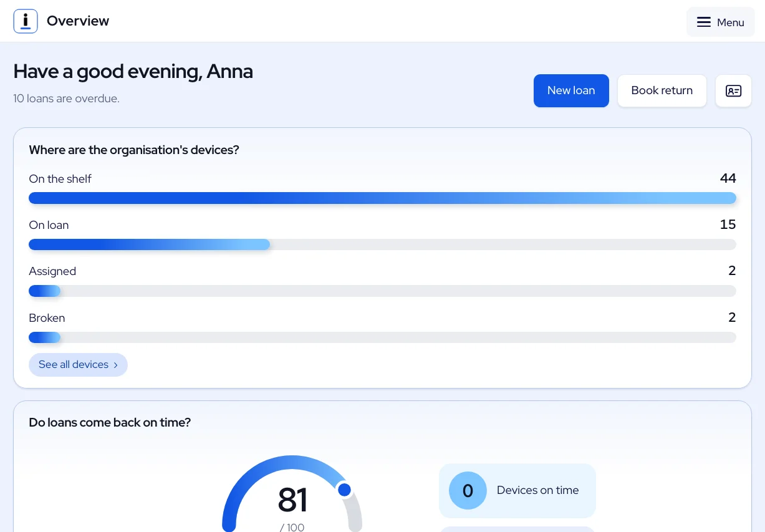Click the "Have a good evening, Anna" heading
This screenshot has height=532, width=765.
[133, 72]
